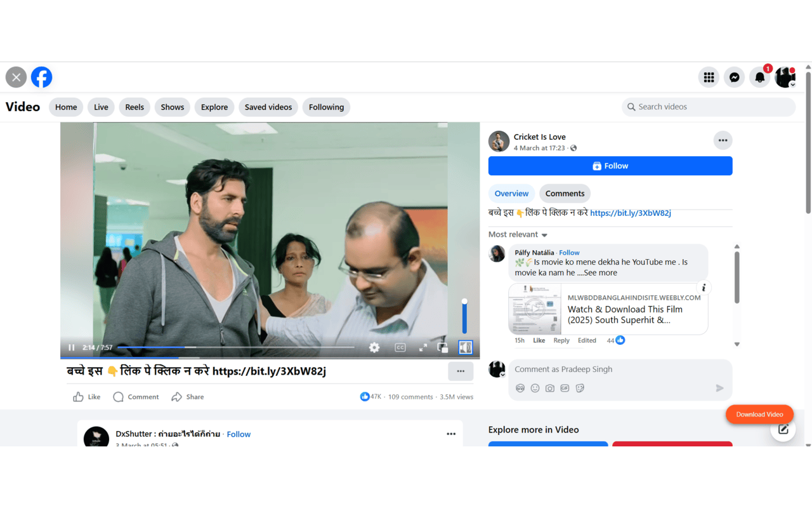Image resolution: width=812 pixels, height=508 pixels.
Task: Switch to the Overview tab
Action: [x=511, y=194]
